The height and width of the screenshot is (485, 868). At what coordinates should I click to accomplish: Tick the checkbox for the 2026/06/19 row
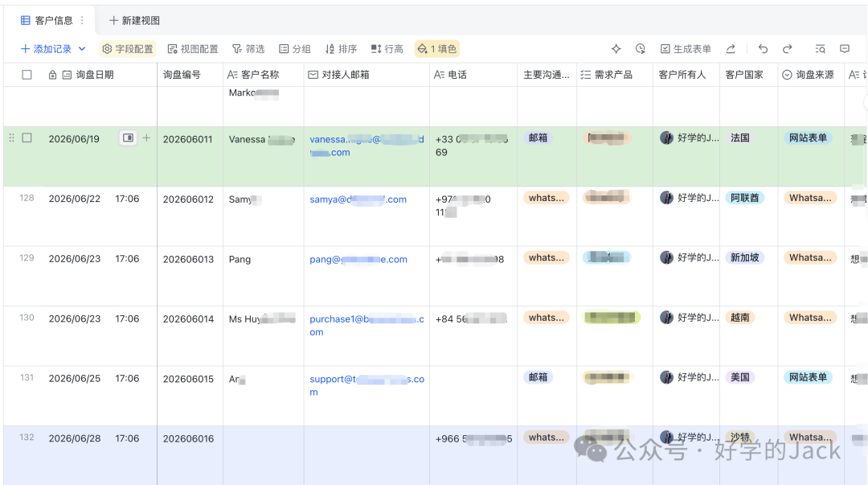pyautogui.click(x=27, y=138)
